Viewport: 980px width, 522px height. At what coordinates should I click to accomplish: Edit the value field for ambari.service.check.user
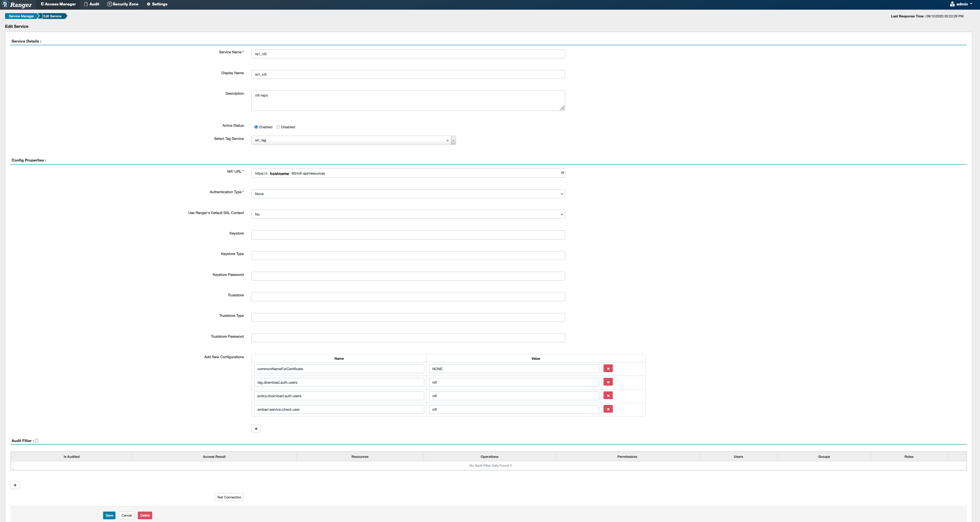tap(514, 410)
